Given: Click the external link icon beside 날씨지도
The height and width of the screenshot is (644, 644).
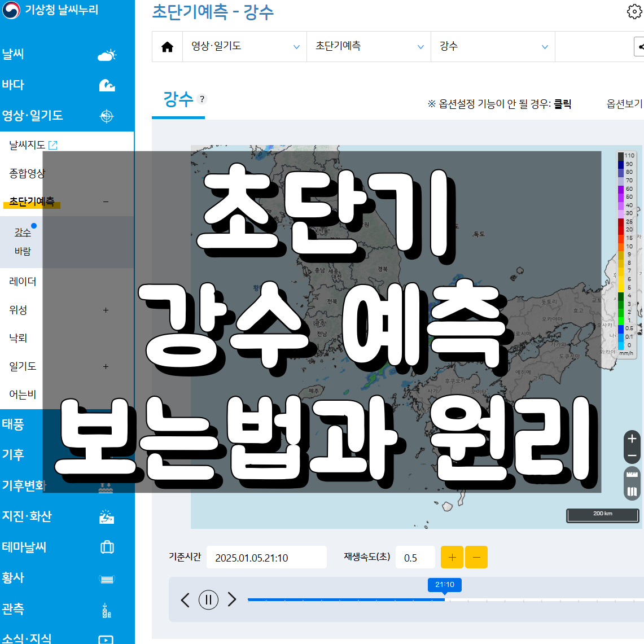Looking at the screenshot, I should point(53,145).
